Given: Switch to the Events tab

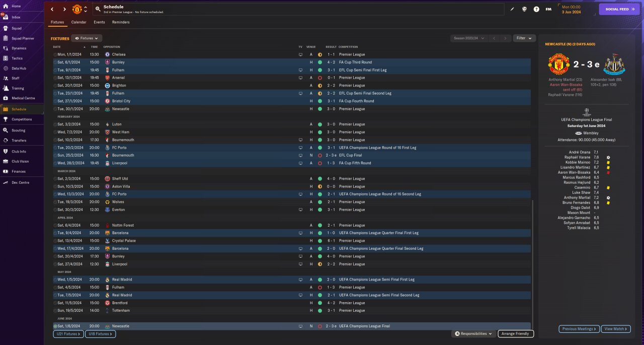Looking at the screenshot, I should coord(99,22).
